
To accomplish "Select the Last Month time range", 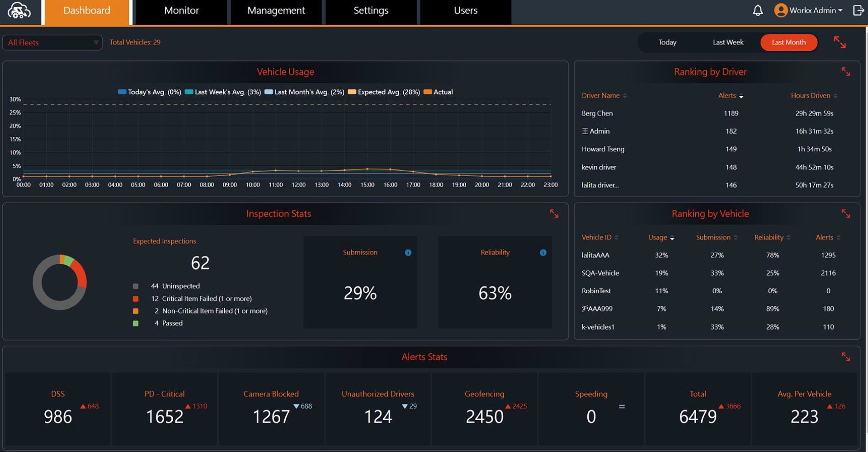I will tap(788, 42).
